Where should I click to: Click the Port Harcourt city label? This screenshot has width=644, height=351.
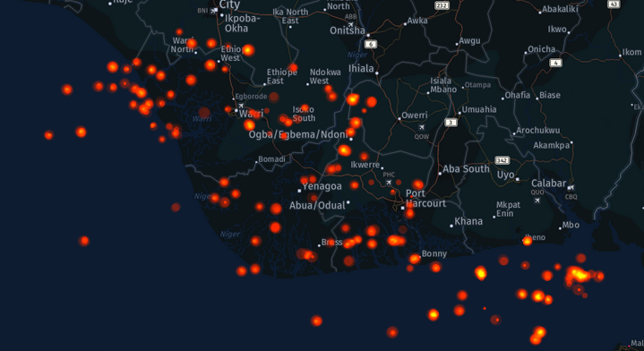[x=425, y=198]
